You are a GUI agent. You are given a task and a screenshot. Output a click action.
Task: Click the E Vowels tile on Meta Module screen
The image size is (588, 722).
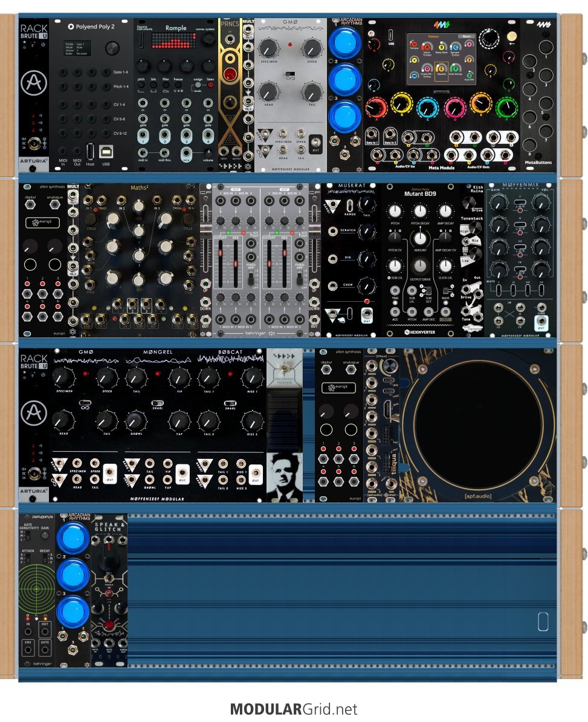click(441, 71)
